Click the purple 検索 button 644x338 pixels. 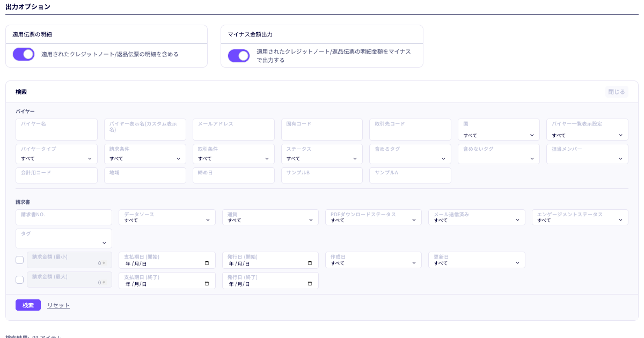click(28, 305)
